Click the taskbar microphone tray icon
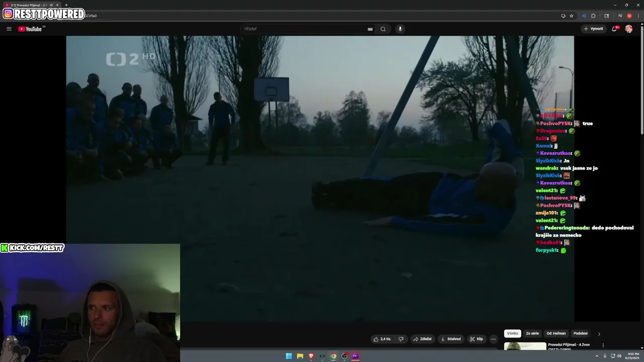 pyautogui.click(x=605, y=356)
